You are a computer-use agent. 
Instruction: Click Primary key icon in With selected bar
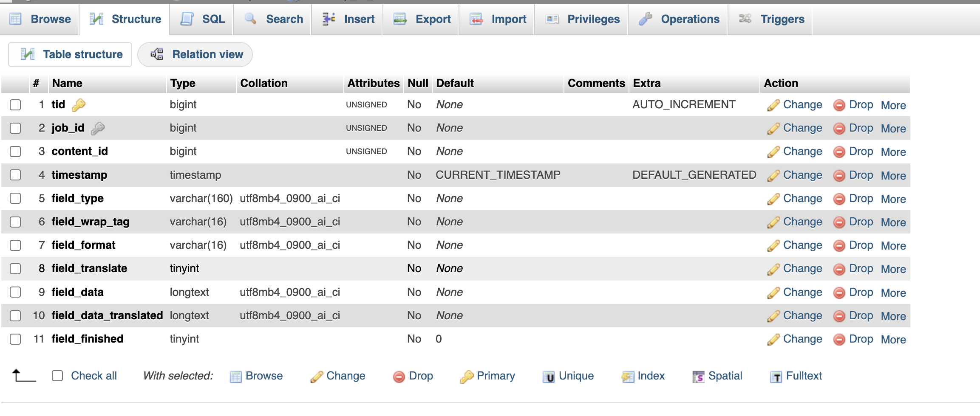coord(467,377)
